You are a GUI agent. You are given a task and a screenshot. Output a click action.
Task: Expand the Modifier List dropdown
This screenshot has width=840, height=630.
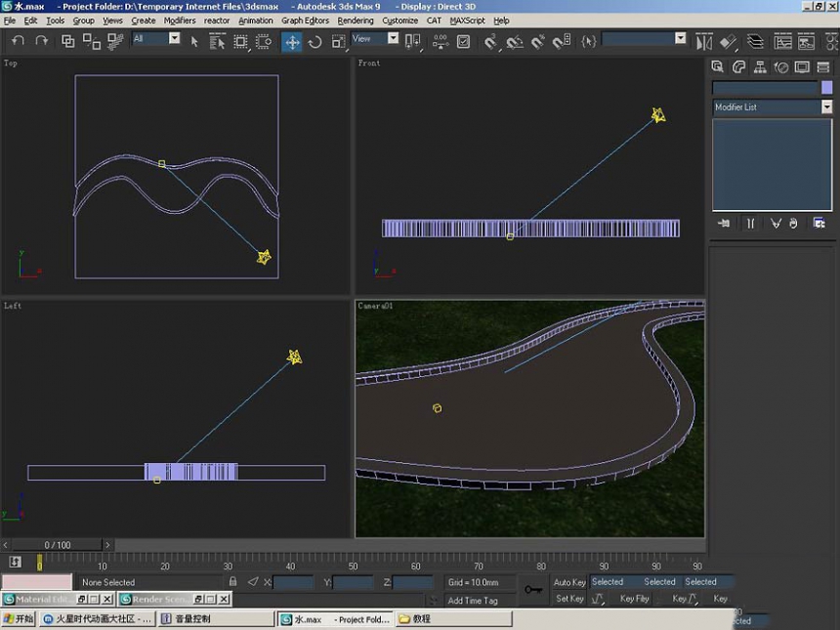click(772, 107)
